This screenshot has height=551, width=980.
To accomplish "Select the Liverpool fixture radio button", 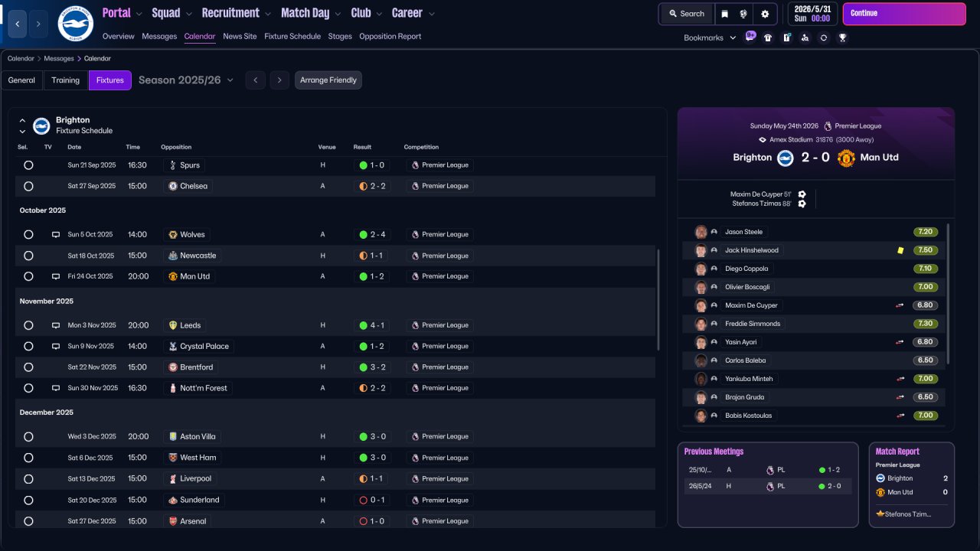I will 28,479.
